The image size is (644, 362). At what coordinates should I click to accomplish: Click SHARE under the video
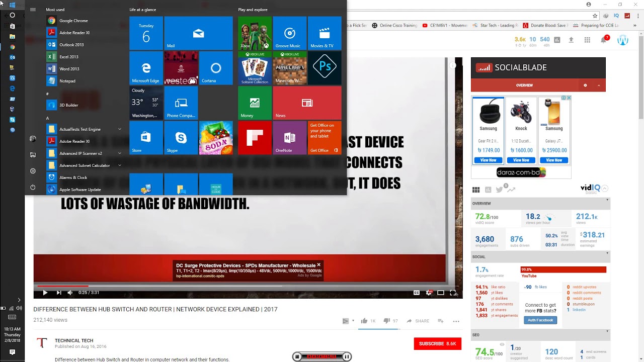[418, 321]
